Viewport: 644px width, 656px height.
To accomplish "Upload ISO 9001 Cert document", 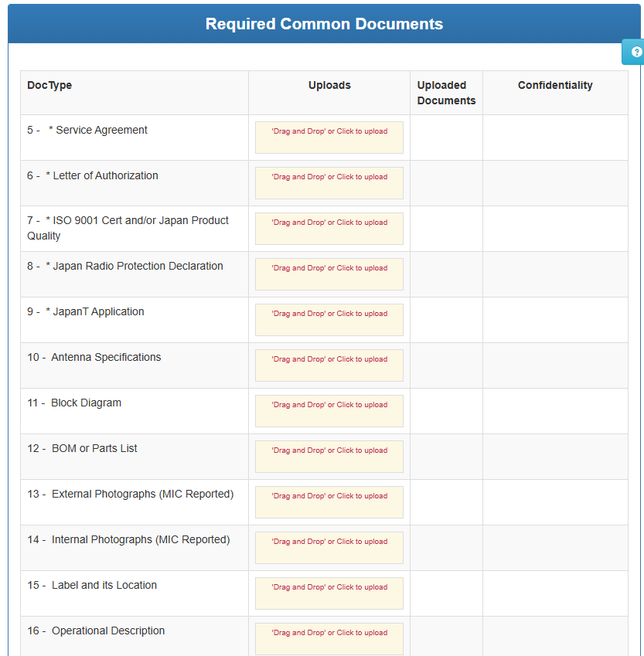I will [x=329, y=229].
